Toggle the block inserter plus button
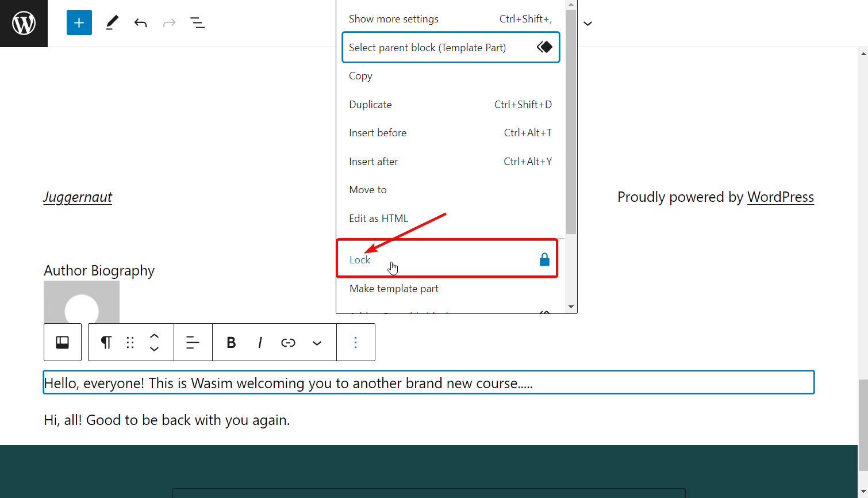This screenshot has height=498, width=868. [x=79, y=23]
